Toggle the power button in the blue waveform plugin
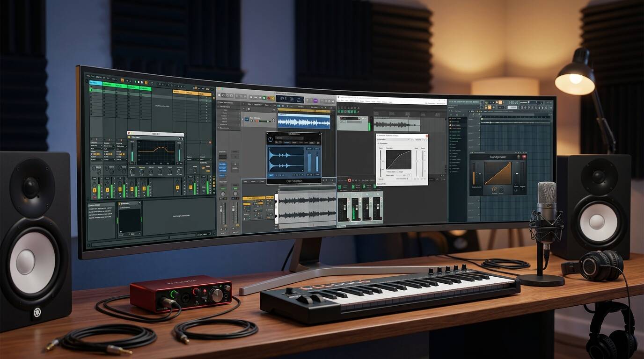This screenshot has height=359, width=644. tap(270, 139)
